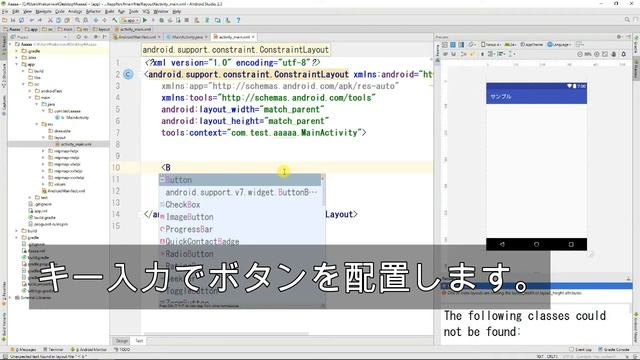Open the API level dropdown in Preview
This screenshot has width=640, height=360.
click(510, 44)
